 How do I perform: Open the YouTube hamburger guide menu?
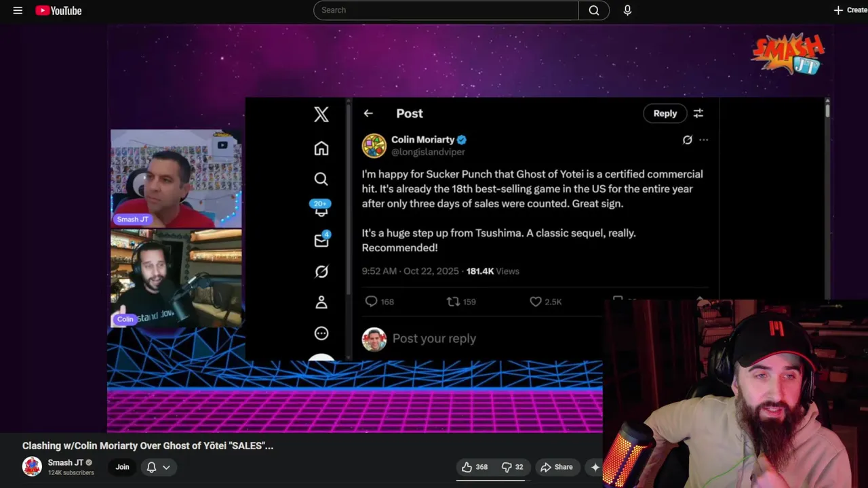[18, 10]
